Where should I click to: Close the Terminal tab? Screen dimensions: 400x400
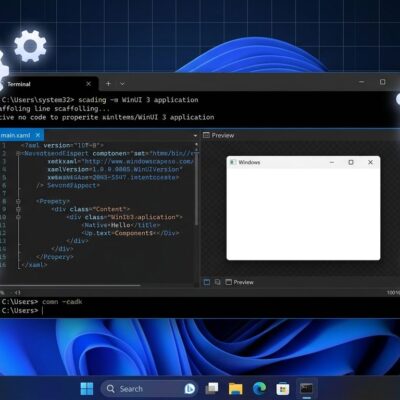88,84
